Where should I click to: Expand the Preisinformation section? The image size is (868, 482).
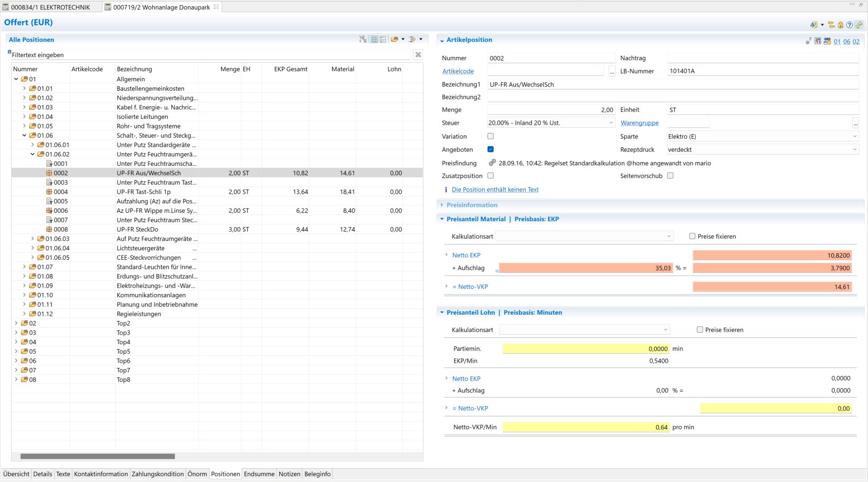[471, 205]
